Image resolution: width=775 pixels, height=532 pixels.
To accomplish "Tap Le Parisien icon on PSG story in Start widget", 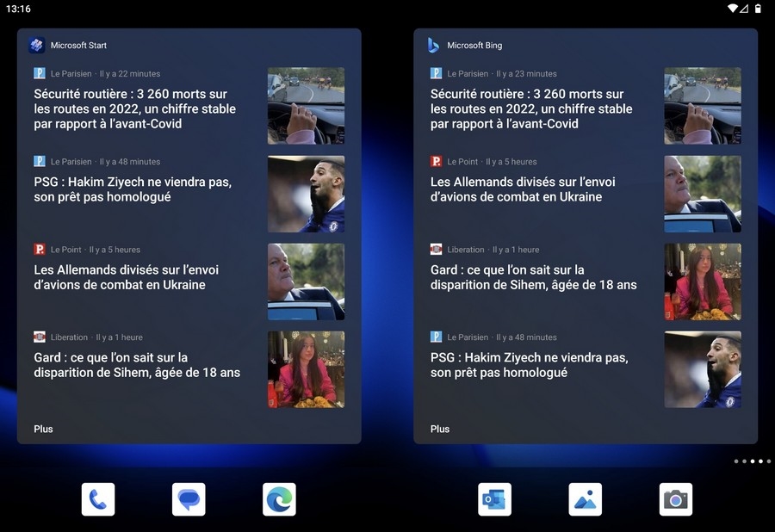I will tap(40, 162).
